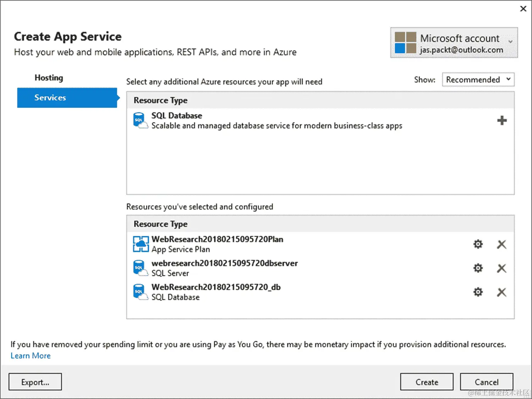Select webresearch20180215095720dbserver resource name
This screenshot has height=399, width=532.
pos(225,263)
